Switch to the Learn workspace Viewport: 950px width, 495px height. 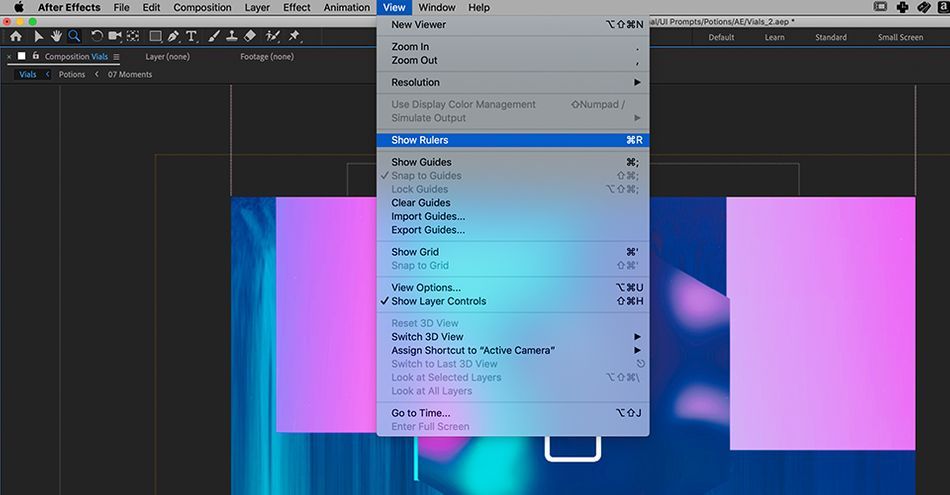[x=774, y=37]
